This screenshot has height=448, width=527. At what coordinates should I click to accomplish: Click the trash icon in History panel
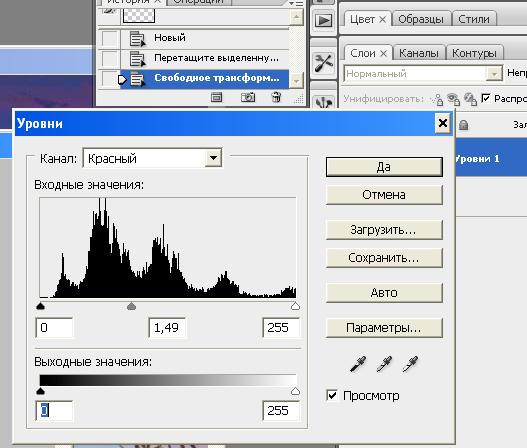coord(276,97)
